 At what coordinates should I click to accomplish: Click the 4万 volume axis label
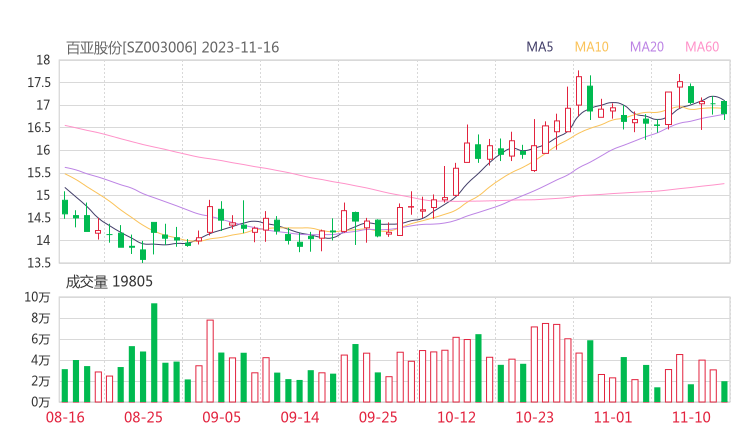[x=40, y=360]
